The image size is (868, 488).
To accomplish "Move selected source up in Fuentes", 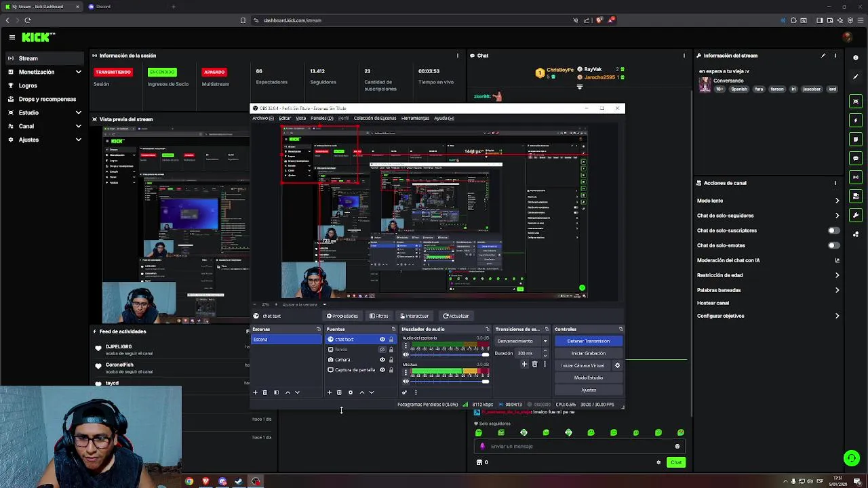I will point(361,392).
